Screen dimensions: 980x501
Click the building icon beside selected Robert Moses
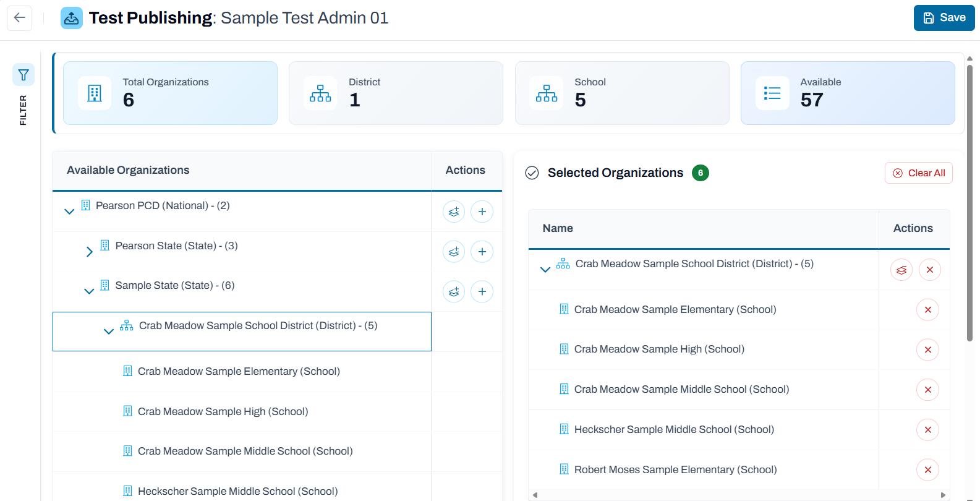[564, 469]
